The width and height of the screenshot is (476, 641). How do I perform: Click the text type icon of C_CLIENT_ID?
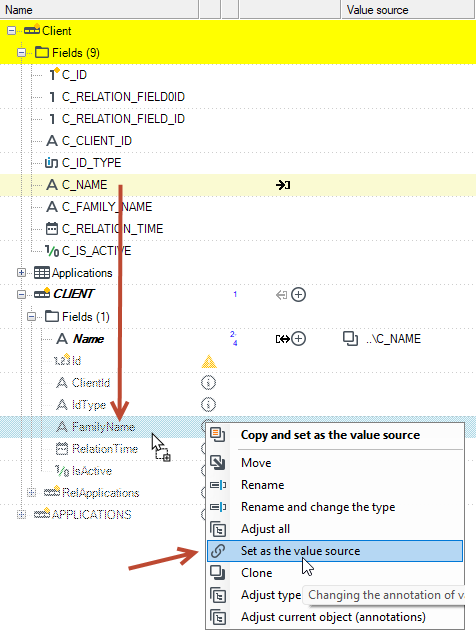click(52, 141)
